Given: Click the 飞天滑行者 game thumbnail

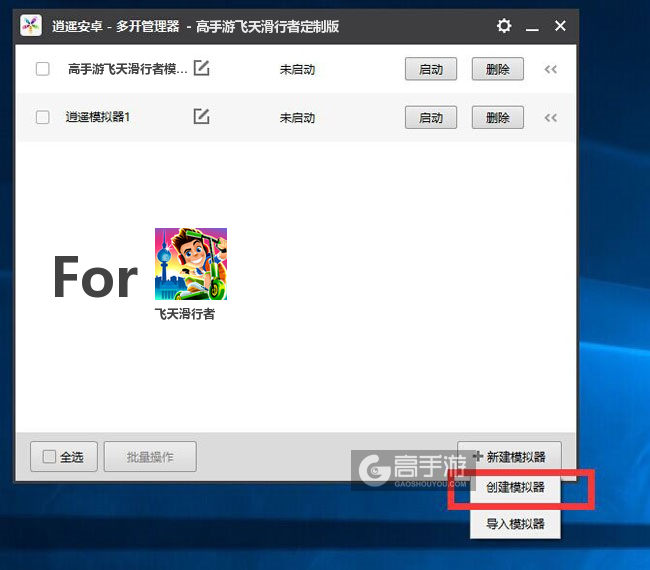Looking at the screenshot, I should (x=191, y=264).
